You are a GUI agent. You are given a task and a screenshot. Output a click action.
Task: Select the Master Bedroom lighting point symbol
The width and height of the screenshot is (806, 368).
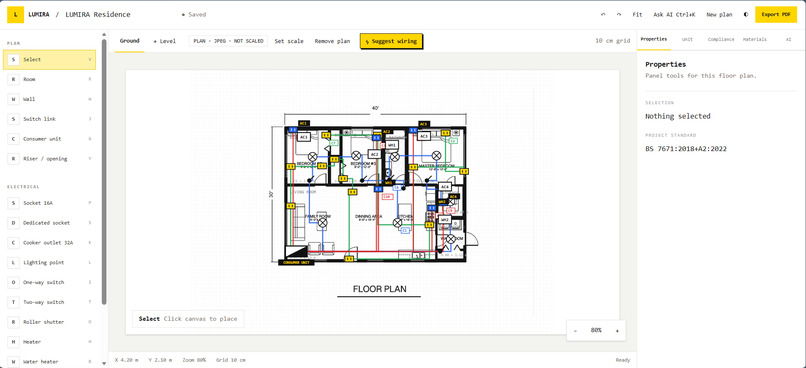point(436,155)
